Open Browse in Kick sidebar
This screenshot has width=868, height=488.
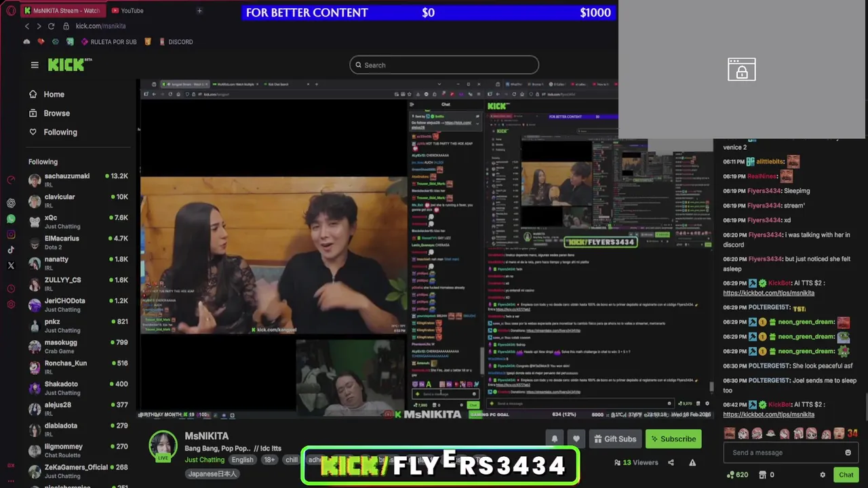50,113
